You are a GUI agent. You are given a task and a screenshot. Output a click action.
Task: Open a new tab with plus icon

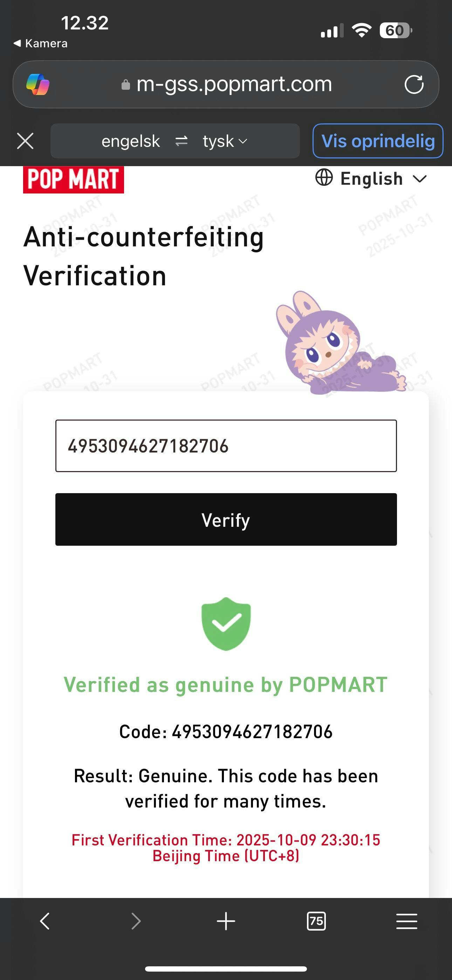226,921
